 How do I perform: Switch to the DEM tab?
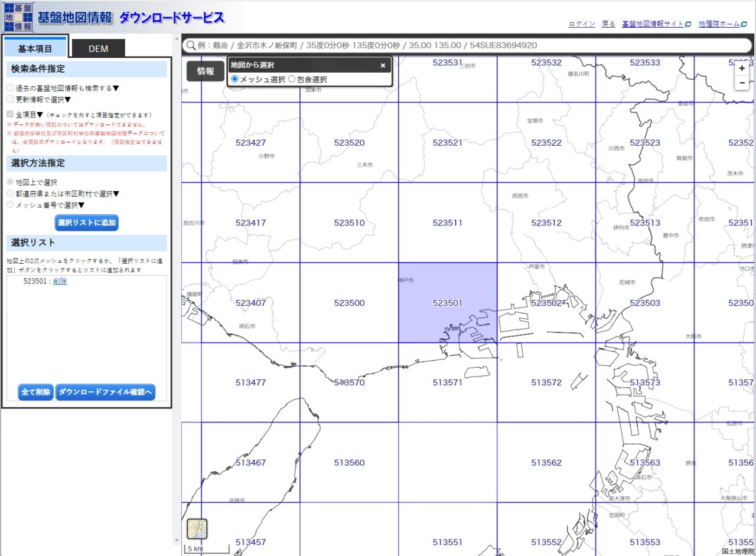tap(97, 48)
